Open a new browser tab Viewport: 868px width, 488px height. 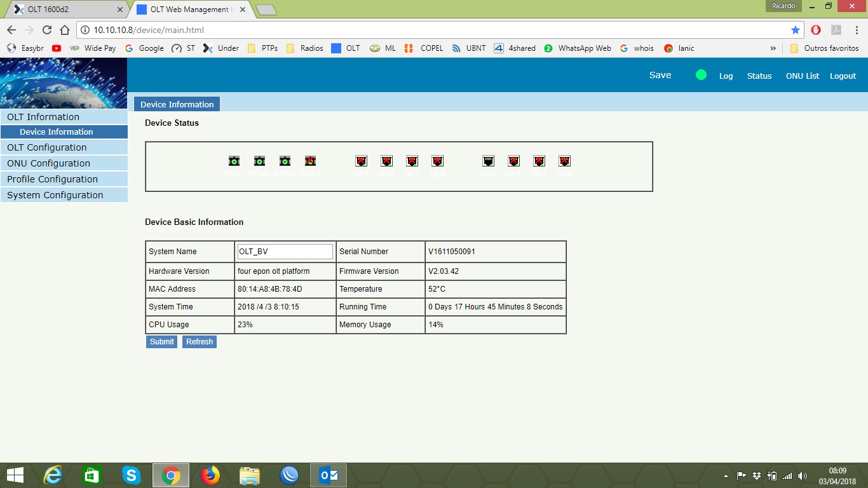pos(266,10)
